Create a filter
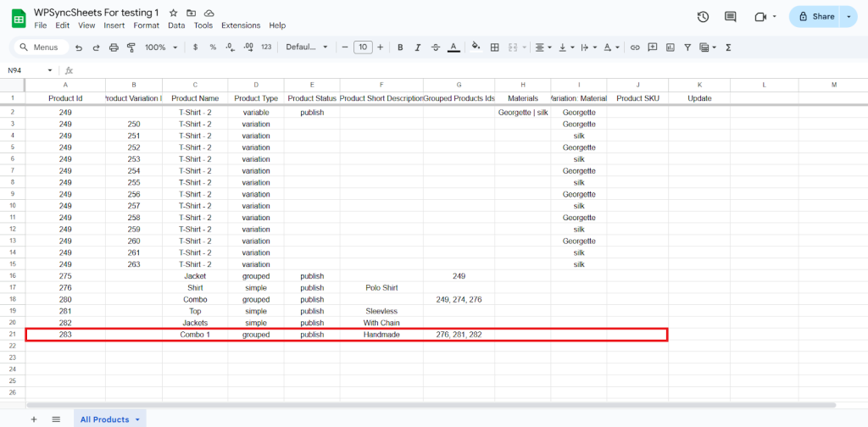 coord(687,47)
